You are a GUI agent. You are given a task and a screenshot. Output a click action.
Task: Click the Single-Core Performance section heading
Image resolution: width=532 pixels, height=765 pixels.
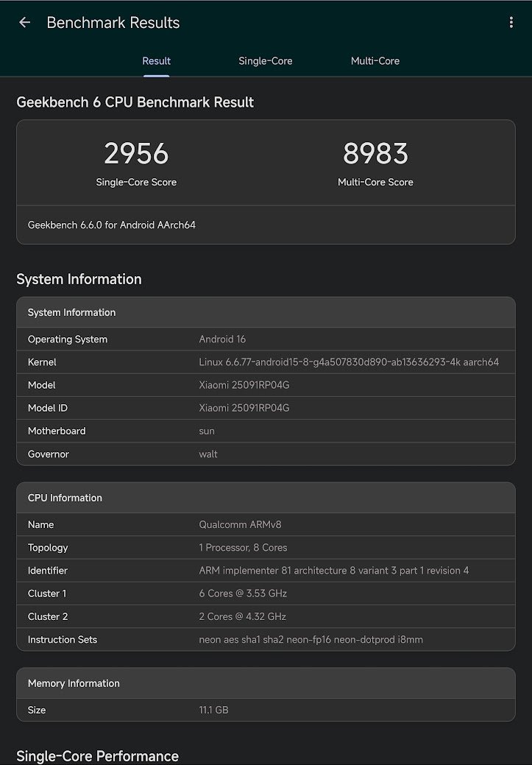tap(98, 755)
